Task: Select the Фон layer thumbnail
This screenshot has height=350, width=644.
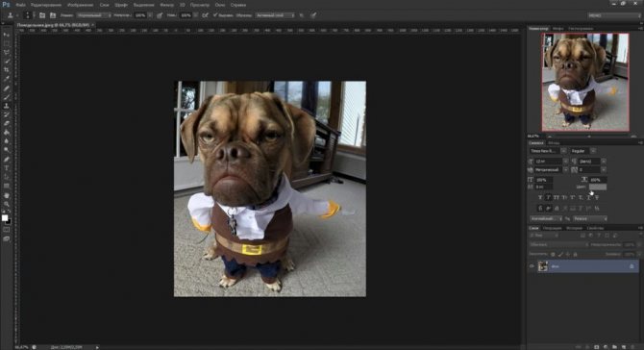Action: (542, 266)
